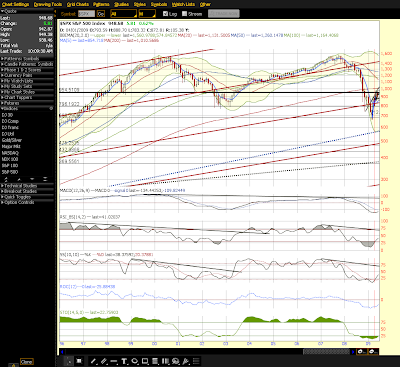Click the horizontal chart scrollbar thumb
The height and width of the screenshot is (367, 400).
pyautogui.click(x=326, y=352)
